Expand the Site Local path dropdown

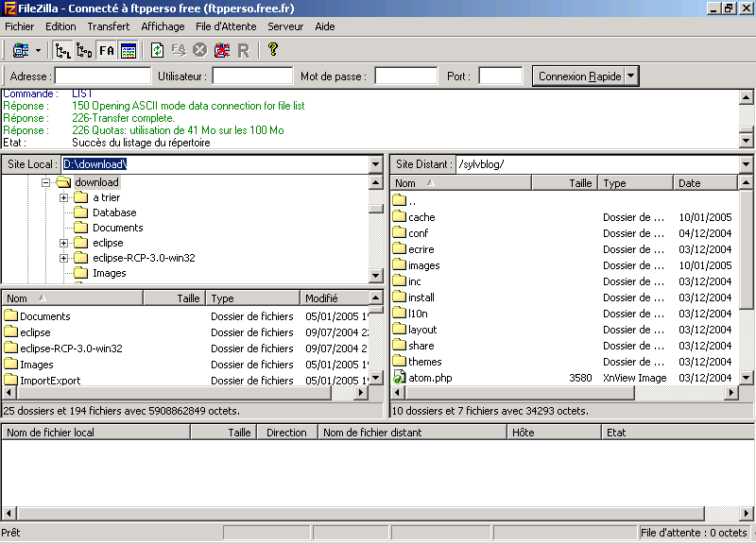click(x=376, y=164)
